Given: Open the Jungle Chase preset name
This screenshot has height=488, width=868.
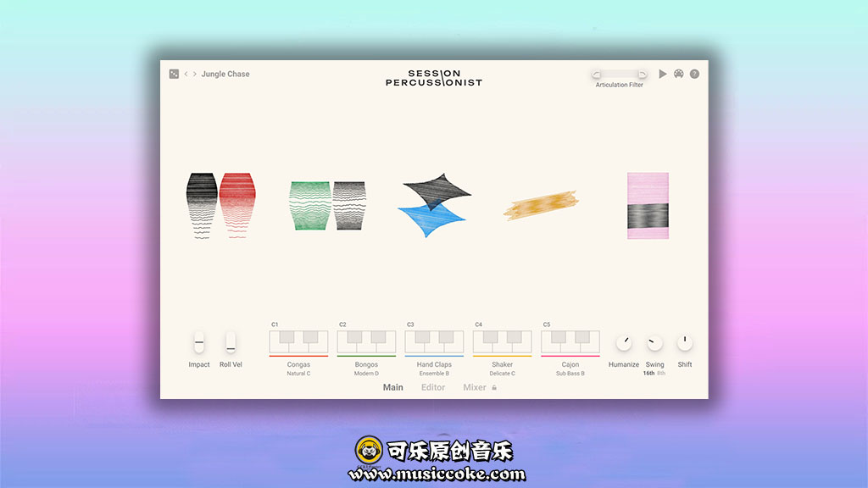Looking at the screenshot, I should point(225,75).
